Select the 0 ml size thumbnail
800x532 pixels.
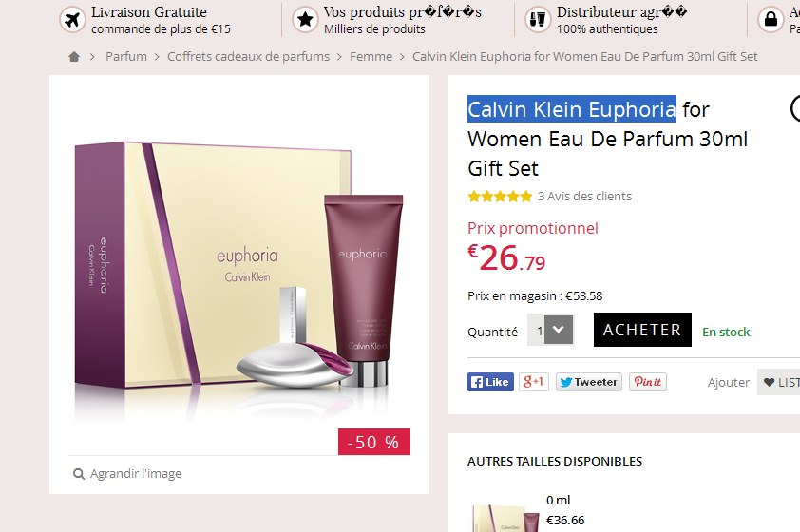point(505,518)
